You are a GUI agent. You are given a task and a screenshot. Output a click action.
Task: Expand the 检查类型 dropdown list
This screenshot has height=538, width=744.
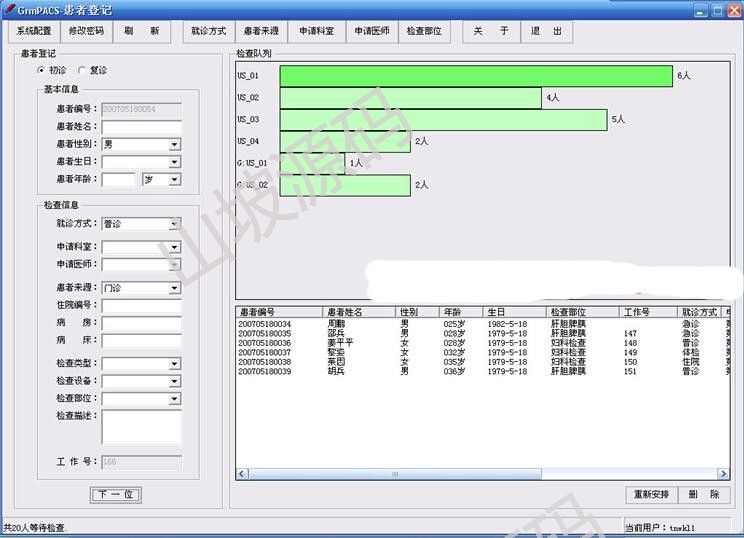tap(174, 364)
